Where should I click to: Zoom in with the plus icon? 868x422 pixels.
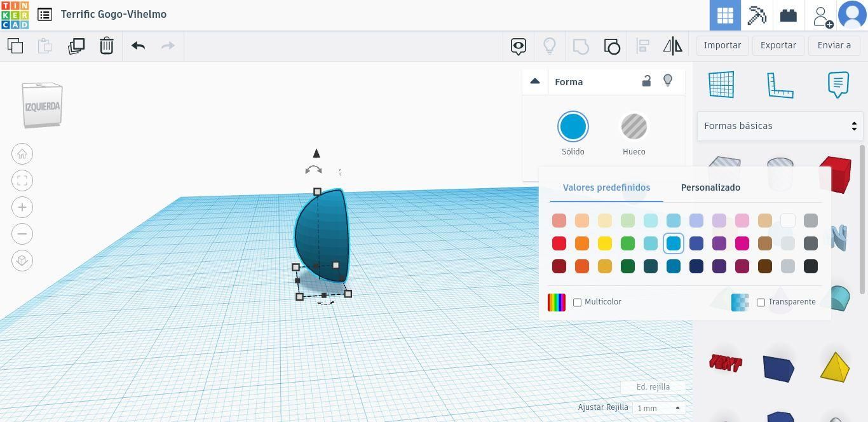click(22, 207)
